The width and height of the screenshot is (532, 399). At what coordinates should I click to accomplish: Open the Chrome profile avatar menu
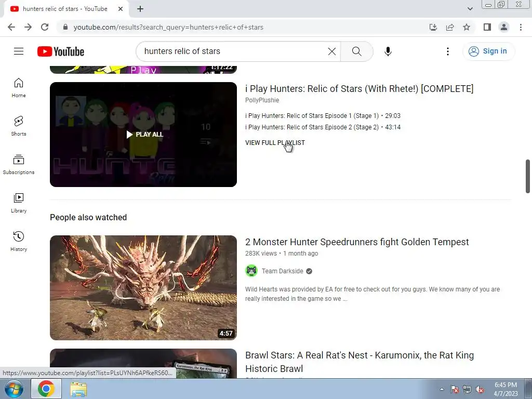pyautogui.click(x=504, y=27)
